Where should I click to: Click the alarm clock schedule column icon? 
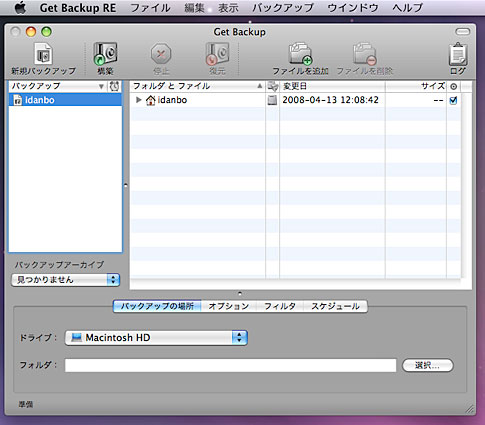tap(114, 86)
